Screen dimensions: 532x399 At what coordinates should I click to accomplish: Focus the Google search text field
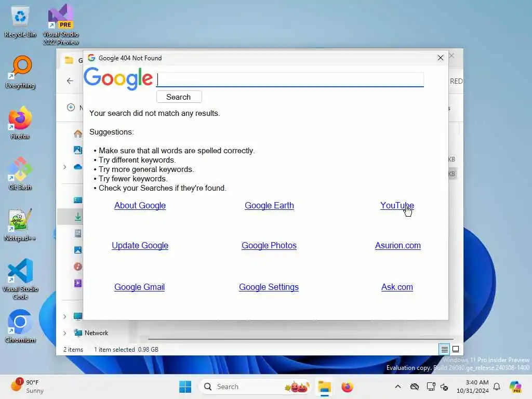(x=290, y=79)
